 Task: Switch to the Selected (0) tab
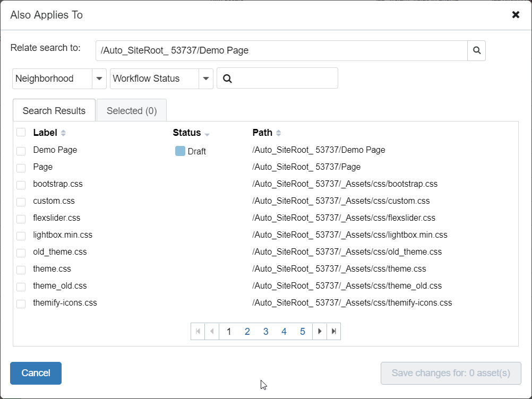pos(131,110)
